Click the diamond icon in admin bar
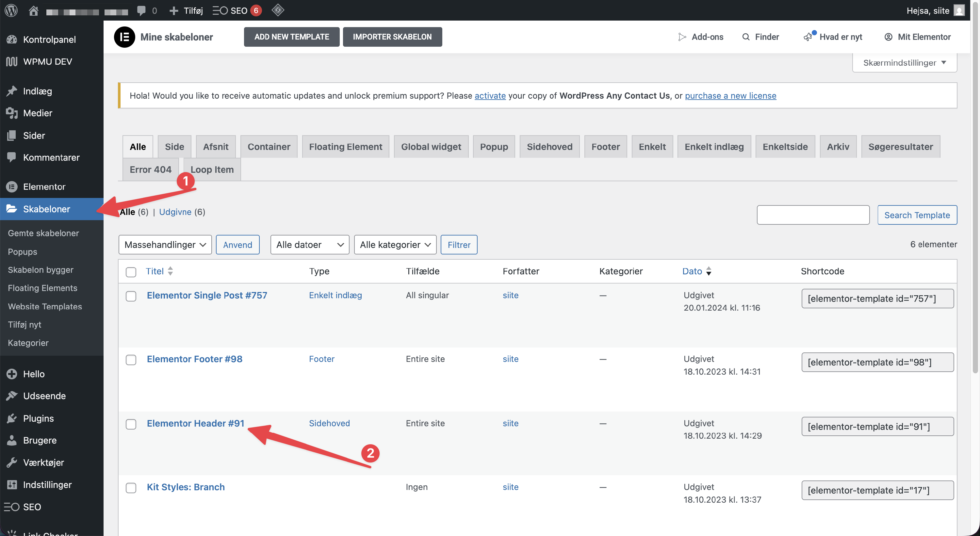Viewport: 980px width, 536px height. click(x=278, y=10)
